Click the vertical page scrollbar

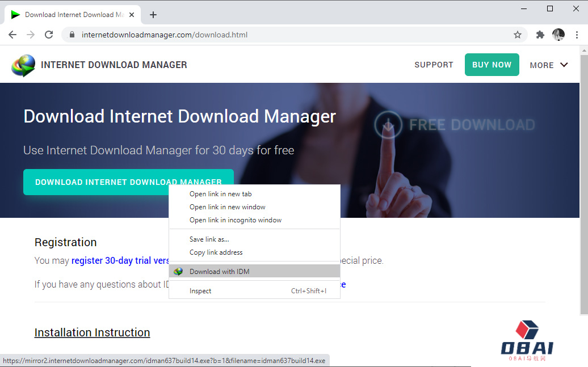click(584, 184)
